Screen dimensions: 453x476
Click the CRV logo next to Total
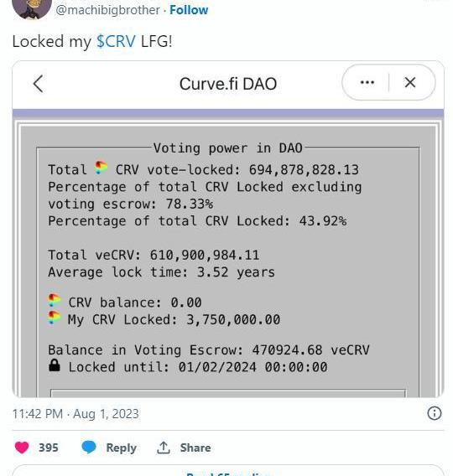pos(101,168)
